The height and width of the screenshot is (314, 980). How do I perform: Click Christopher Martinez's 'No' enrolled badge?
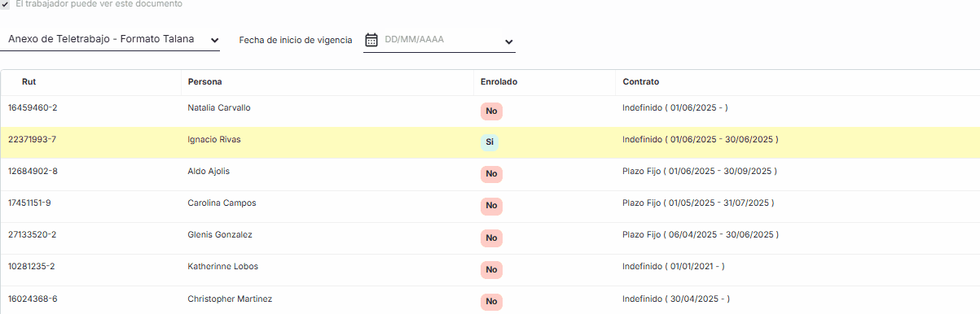(x=491, y=302)
